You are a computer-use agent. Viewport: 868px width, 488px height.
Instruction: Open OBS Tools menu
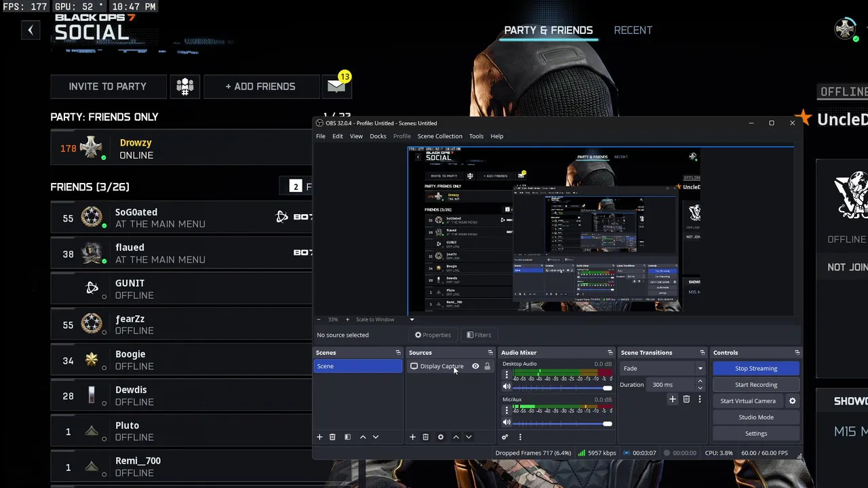[x=476, y=136]
